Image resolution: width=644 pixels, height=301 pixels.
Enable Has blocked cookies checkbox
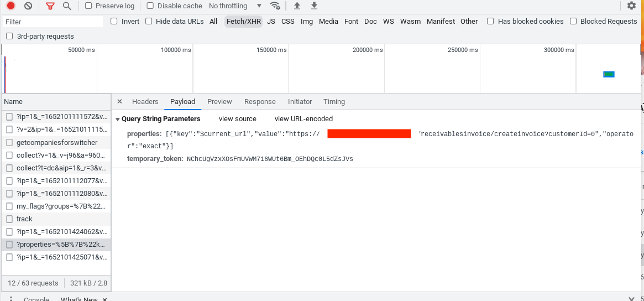point(490,22)
